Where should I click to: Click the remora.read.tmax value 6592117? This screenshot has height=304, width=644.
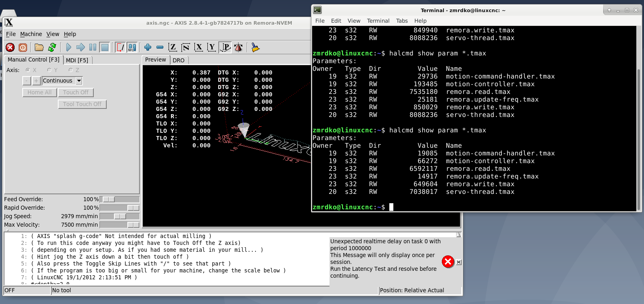[423, 169]
